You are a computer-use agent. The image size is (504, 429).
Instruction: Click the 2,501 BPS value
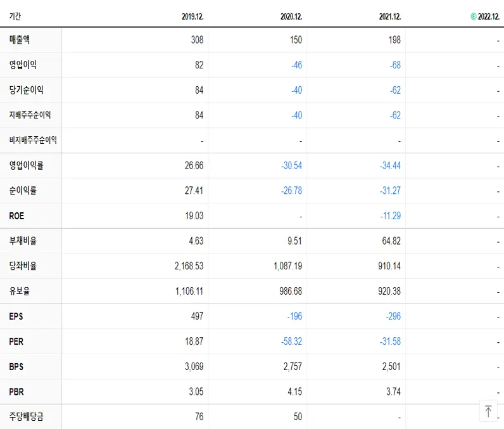point(391,366)
